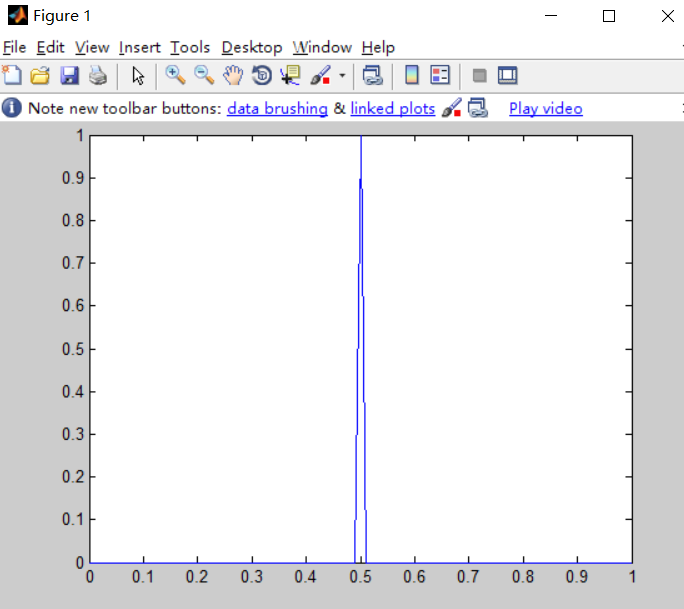
Task: Enable the Data Cursor tool
Action: 291,75
